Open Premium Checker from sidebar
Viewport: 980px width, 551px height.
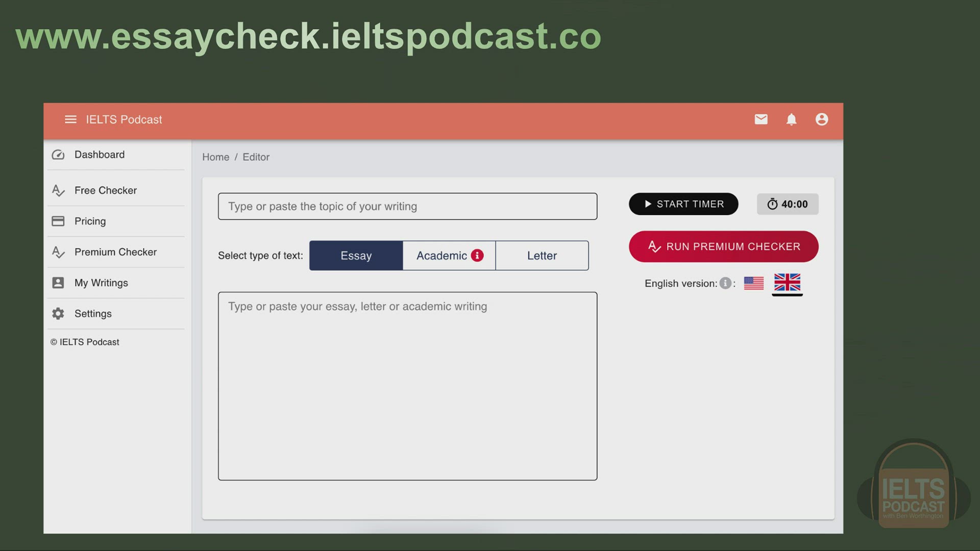[x=116, y=252]
